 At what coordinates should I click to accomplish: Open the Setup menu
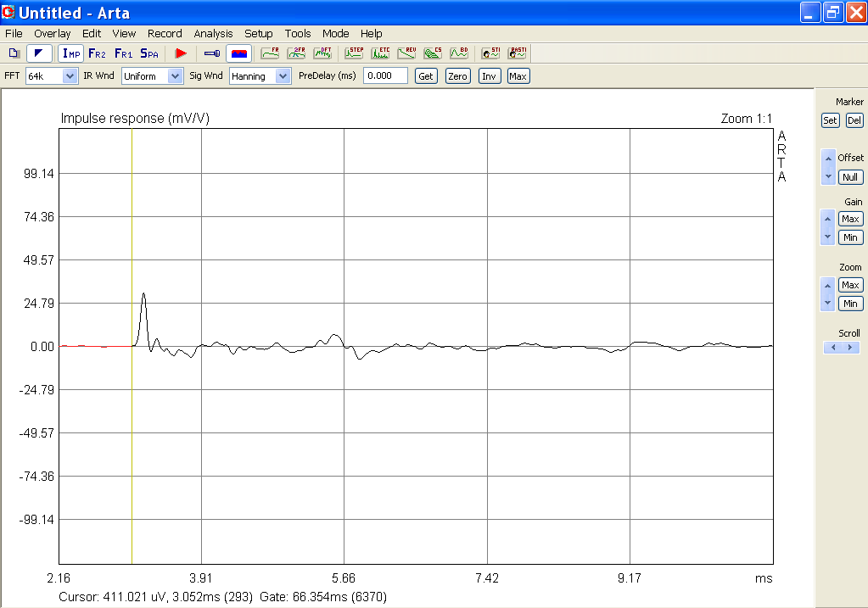[x=259, y=34]
